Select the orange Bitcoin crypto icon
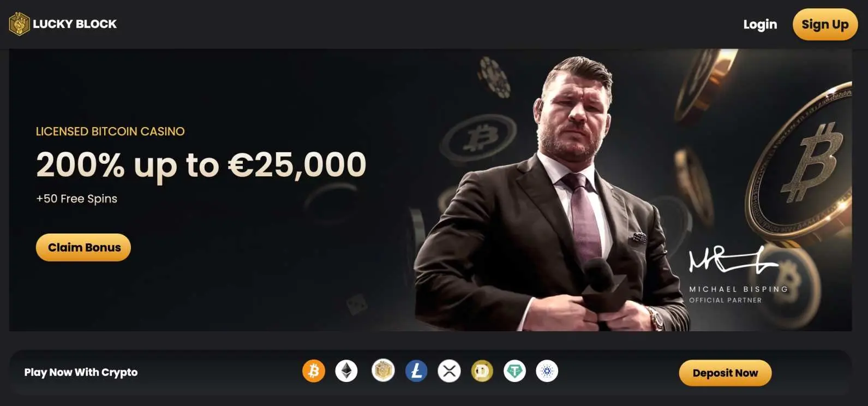 314,372
